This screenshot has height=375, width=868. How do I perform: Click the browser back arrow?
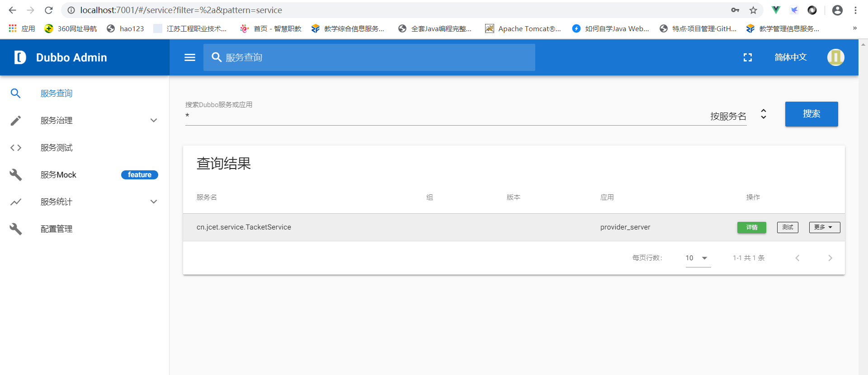point(12,10)
